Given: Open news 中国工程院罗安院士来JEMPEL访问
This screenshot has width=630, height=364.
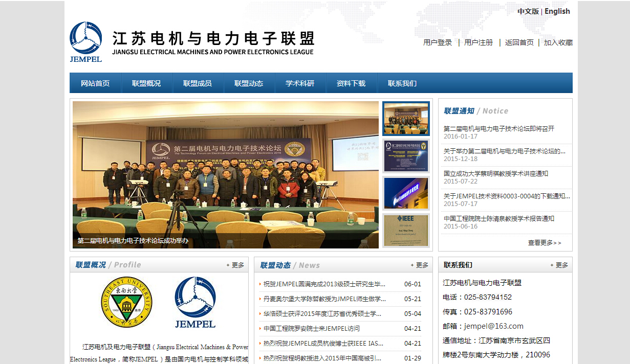Looking at the screenshot, I should pyautogui.click(x=312, y=329).
